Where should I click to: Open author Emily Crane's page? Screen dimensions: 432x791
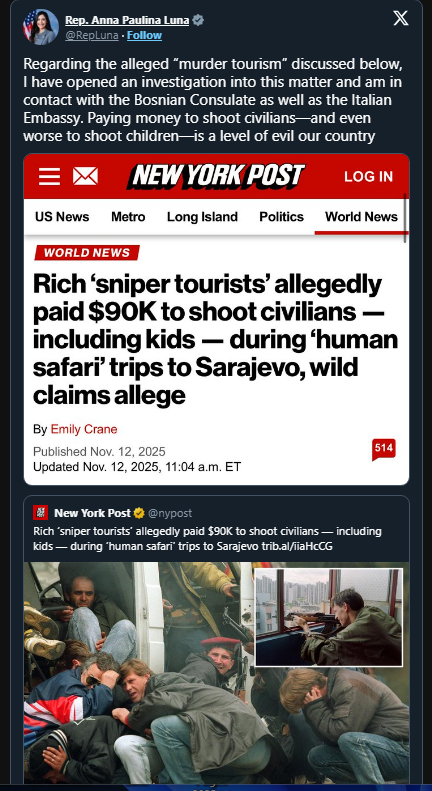pos(84,429)
